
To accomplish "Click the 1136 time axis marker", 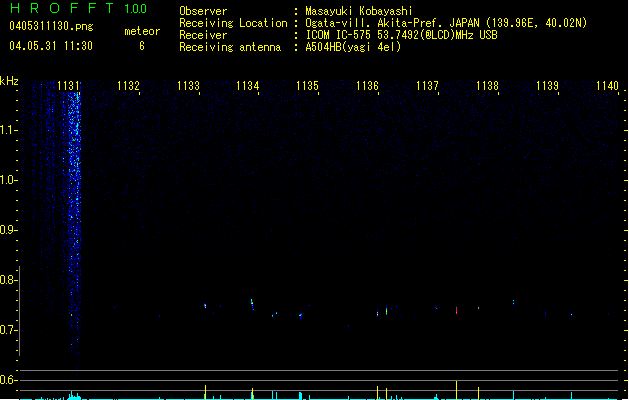I will click(367, 86).
